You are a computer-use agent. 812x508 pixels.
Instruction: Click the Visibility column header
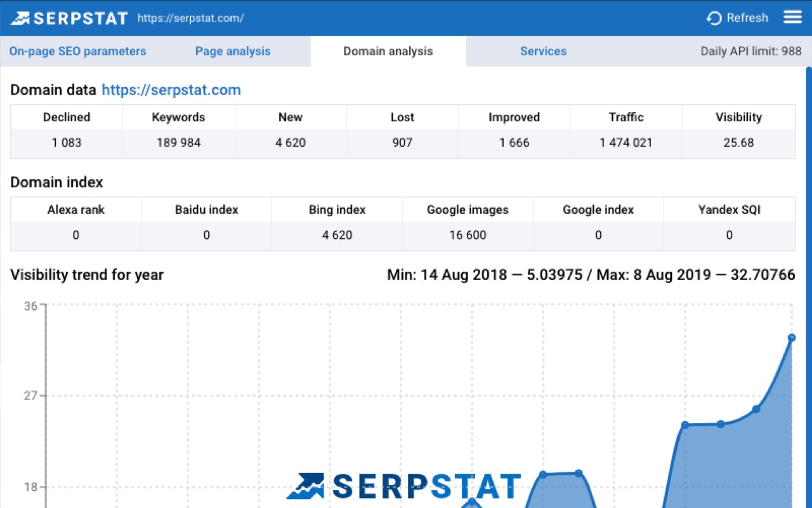[738, 117]
